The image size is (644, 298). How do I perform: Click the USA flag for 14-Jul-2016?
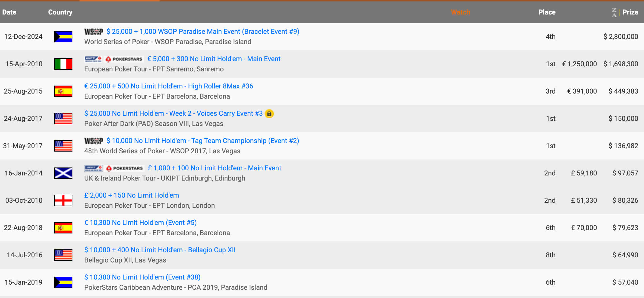(x=63, y=255)
